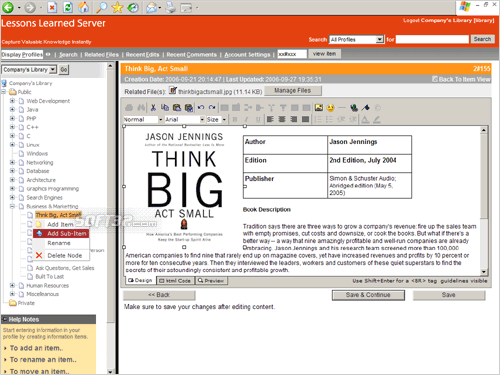500x375 pixels.
Task: Click the browser Stop icon
Action: tap(52, 7)
